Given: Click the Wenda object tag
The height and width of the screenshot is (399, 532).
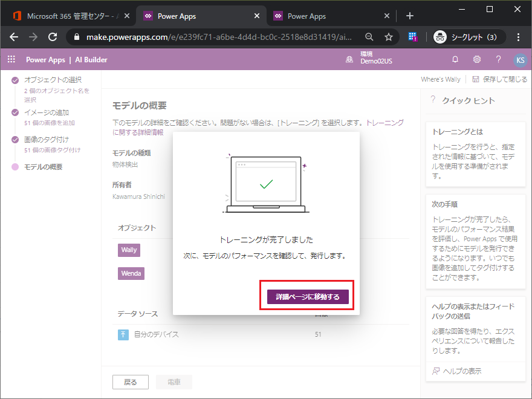Looking at the screenshot, I should (131, 273).
